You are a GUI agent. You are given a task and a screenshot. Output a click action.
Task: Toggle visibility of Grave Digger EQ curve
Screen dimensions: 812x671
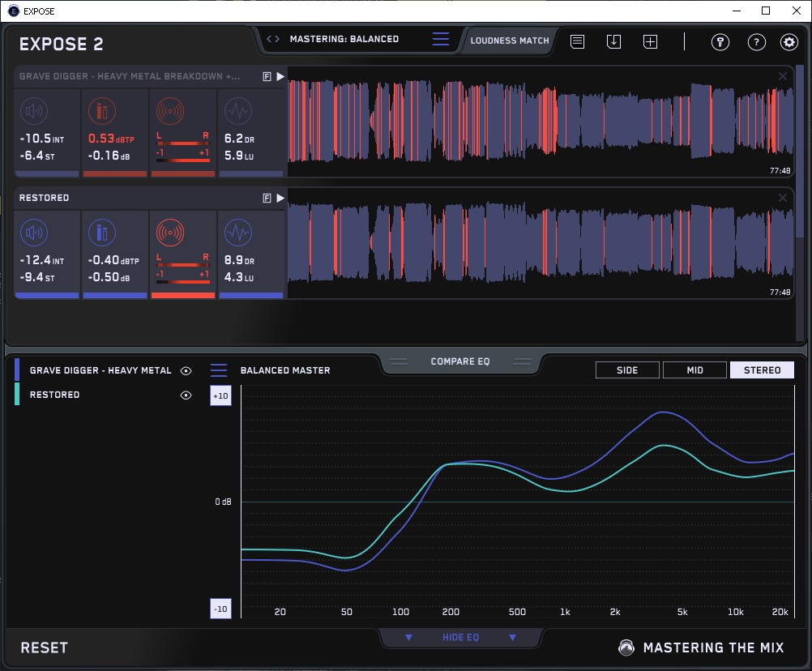click(186, 370)
